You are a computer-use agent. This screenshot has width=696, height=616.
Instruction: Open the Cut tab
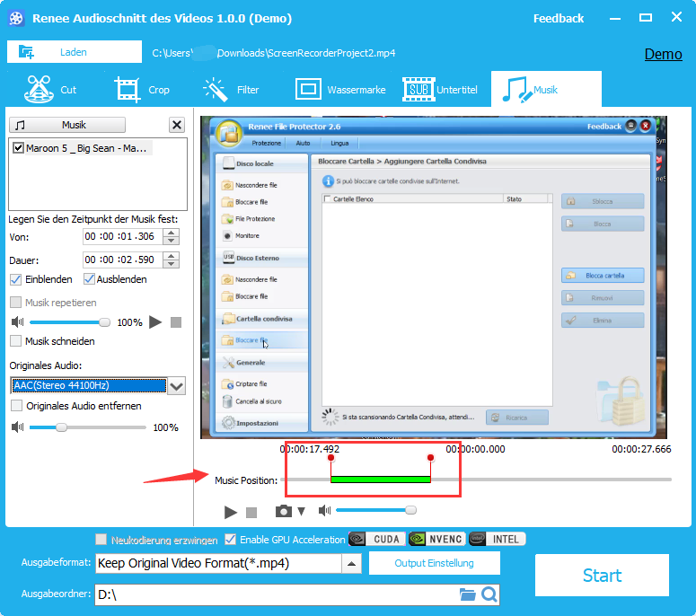[x=50, y=89]
